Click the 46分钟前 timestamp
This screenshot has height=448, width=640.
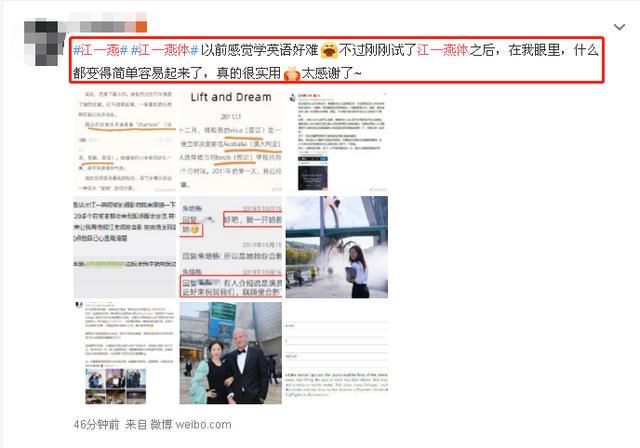coord(96,425)
